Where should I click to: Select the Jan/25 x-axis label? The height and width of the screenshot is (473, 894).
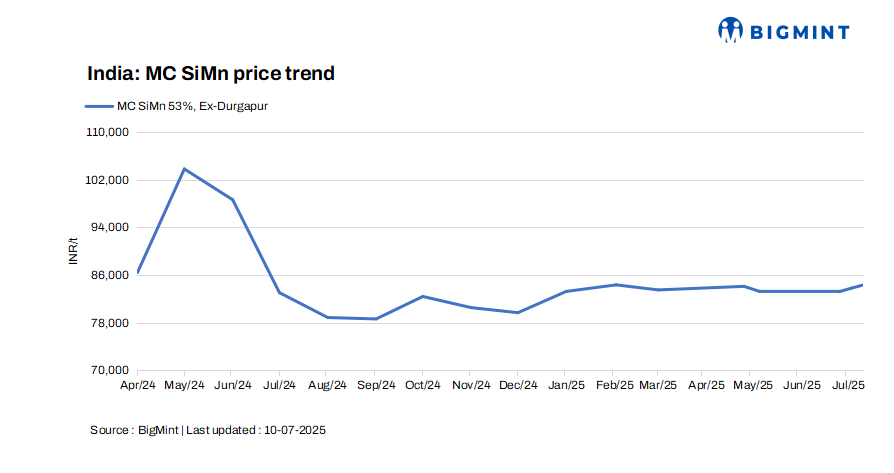pos(566,385)
